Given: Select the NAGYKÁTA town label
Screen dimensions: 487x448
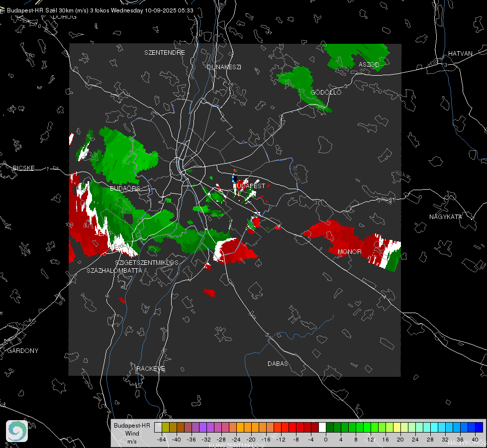Looking at the screenshot, I should (445, 217).
